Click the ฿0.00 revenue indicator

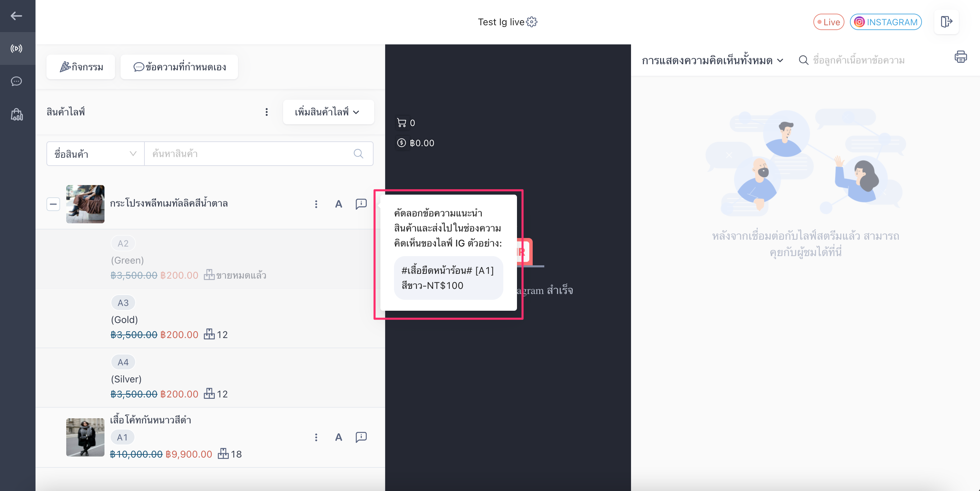click(416, 143)
